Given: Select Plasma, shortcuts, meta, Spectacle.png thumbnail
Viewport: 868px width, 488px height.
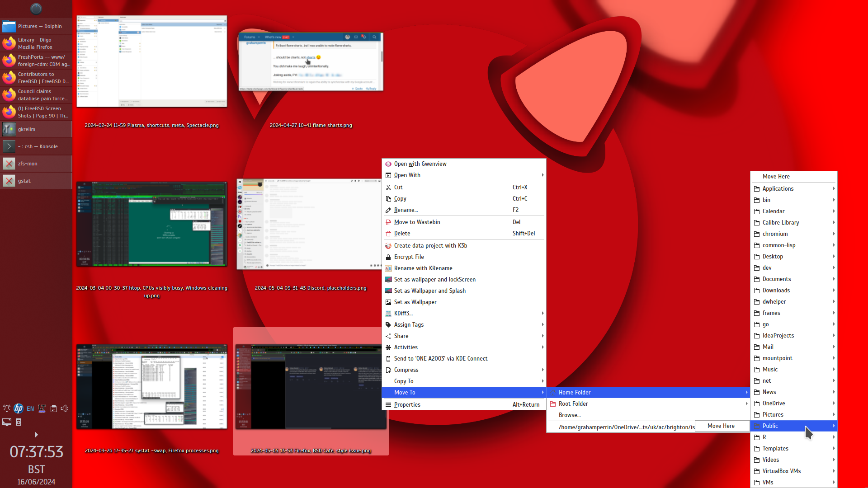Looking at the screenshot, I should point(152,61).
